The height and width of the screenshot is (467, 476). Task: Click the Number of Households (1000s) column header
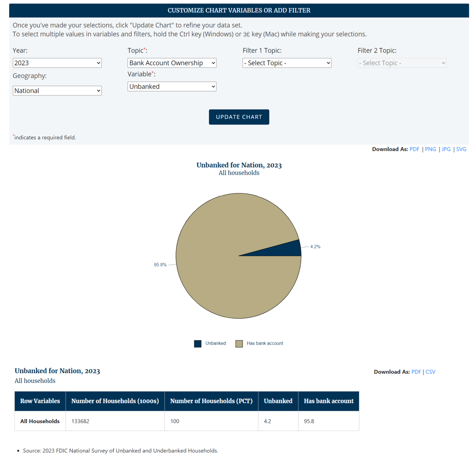[x=115, y=401]
